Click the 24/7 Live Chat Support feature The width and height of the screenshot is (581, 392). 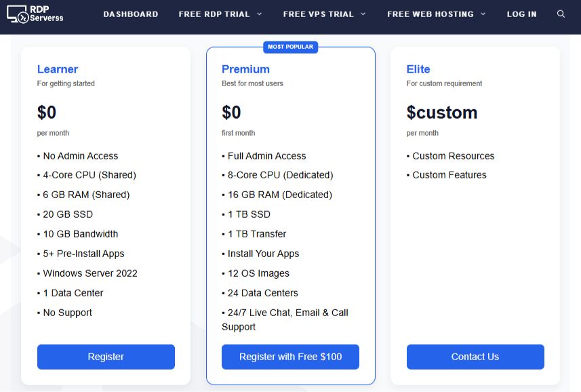[284, 319]
